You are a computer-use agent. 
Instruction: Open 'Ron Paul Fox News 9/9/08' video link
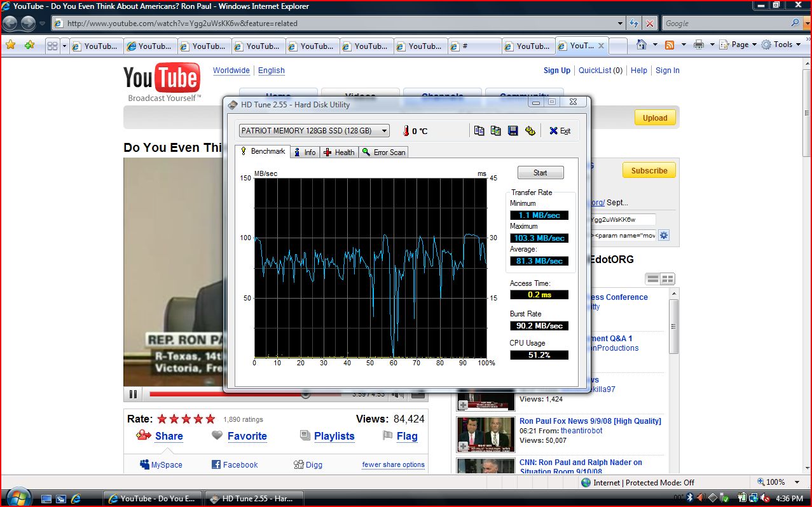(x=590, y=421)
